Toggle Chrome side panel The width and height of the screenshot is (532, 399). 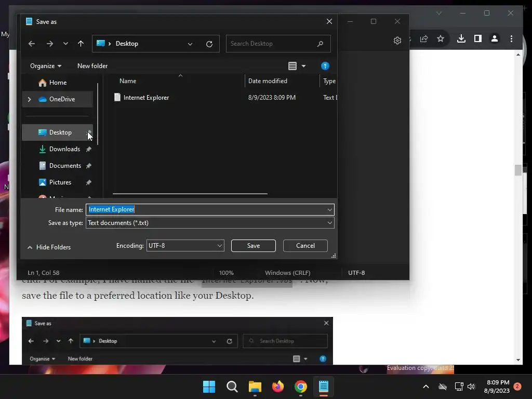pyautogui.click(x=478, y=38)
